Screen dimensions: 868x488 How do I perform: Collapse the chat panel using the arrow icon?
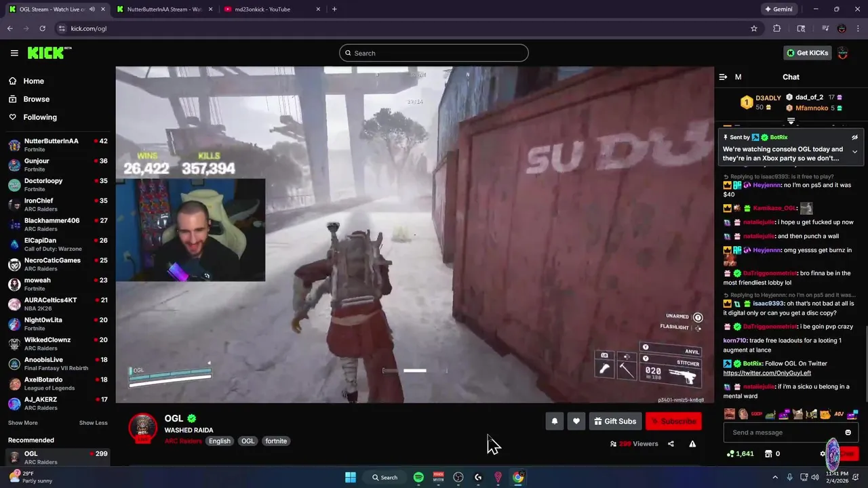723,77
